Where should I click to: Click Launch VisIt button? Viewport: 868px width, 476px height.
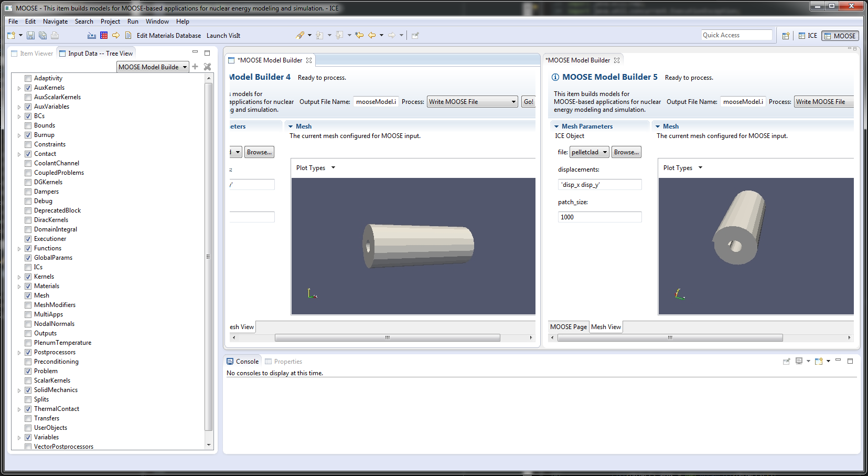tap(223, 36)
